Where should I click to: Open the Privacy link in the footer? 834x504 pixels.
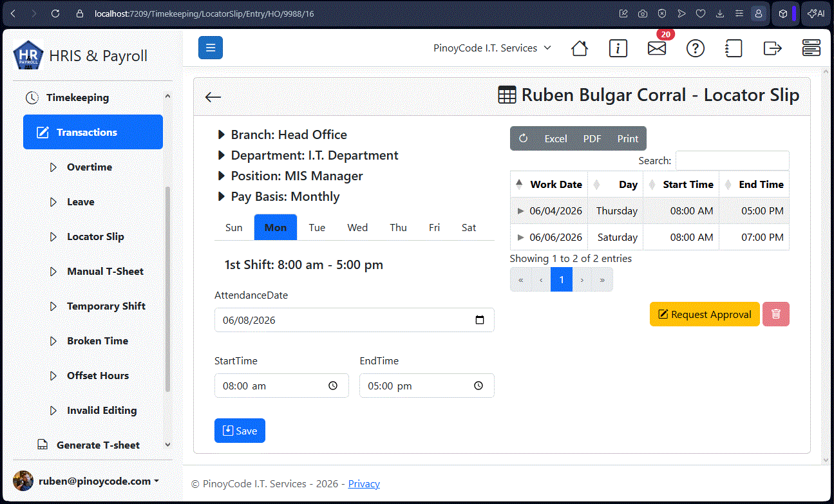[364, 483]
